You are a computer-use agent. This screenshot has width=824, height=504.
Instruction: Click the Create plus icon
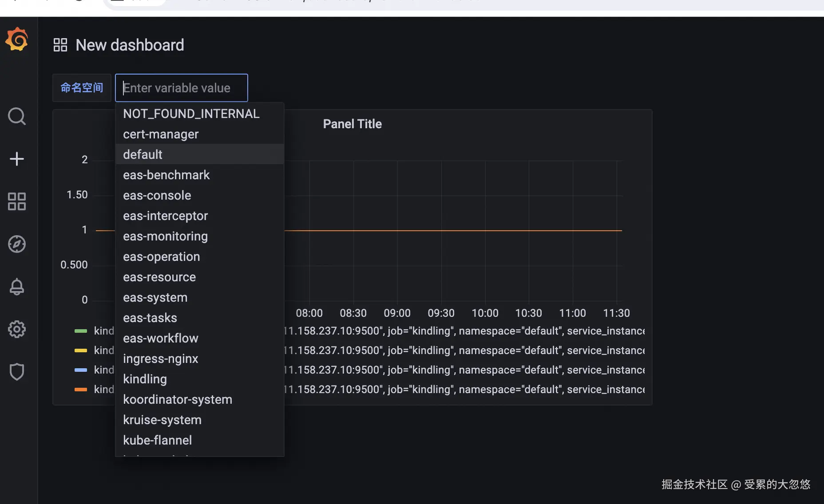17,159
